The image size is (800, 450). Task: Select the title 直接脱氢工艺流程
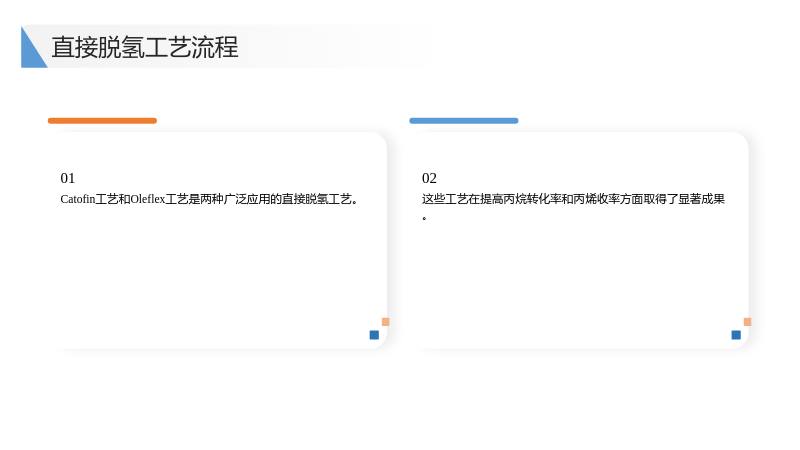pos(145,47)
